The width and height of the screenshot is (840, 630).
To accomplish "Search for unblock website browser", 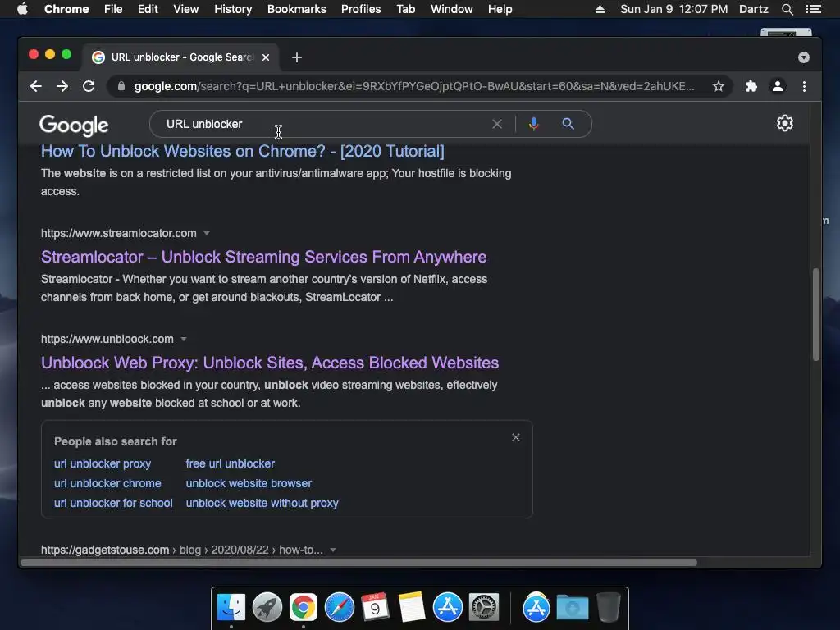I will (x=249, y=483).
